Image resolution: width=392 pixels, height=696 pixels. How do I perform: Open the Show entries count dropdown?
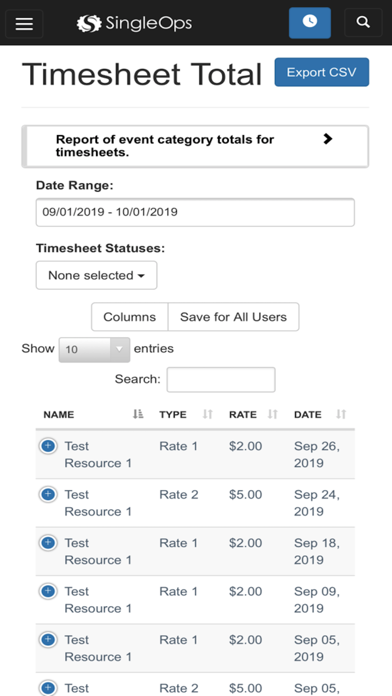tap(94, 349)
